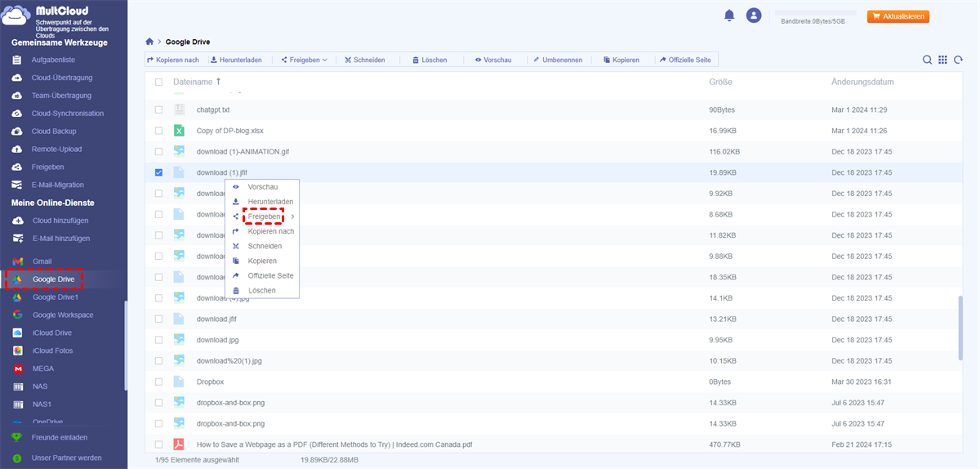Sort by Dateiname using the header arrow
Viewport: 980px width, 469px height.
218,82
